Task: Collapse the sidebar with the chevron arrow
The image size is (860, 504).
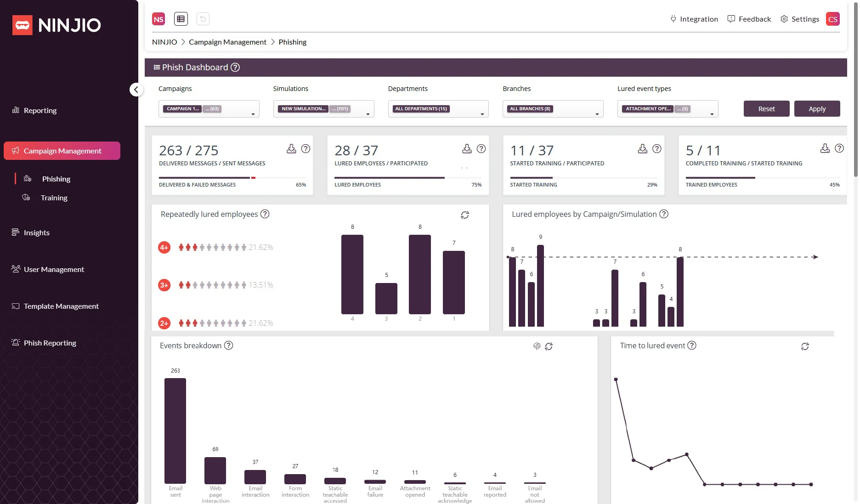Action: [136, 90]
